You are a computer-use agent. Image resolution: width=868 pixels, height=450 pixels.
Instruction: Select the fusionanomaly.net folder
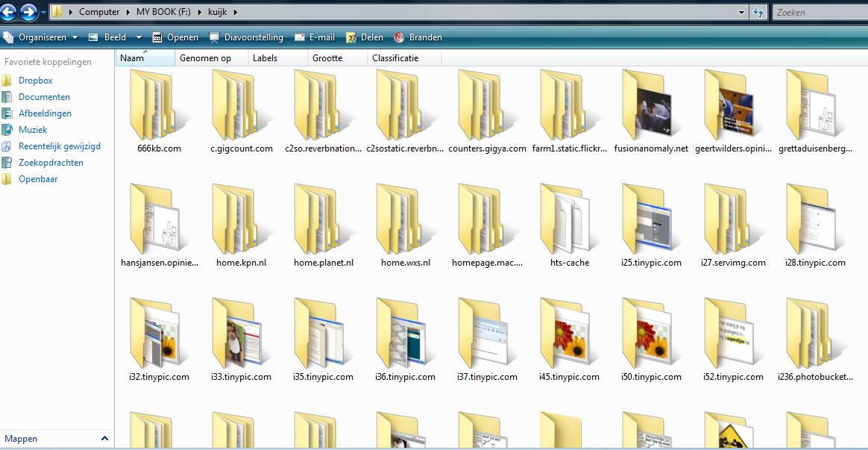651,111
